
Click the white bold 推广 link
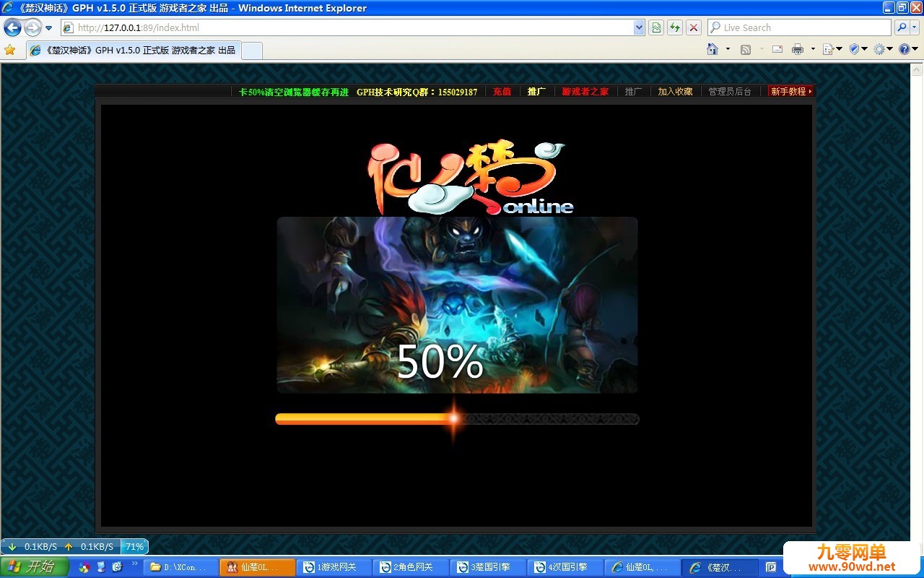pos(537,92)
